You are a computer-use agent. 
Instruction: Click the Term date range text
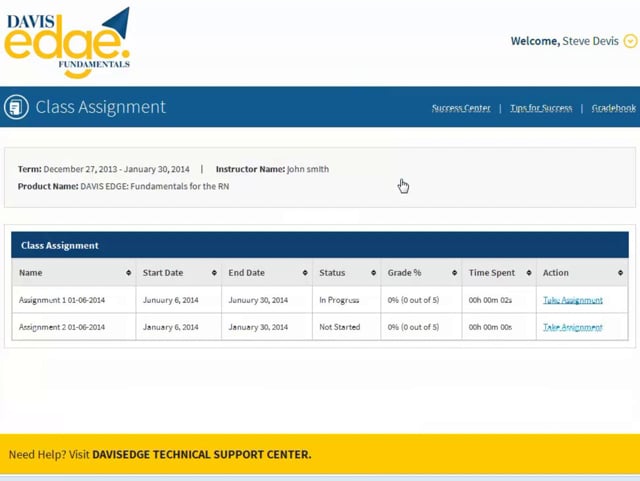click(x=104, y=169)
